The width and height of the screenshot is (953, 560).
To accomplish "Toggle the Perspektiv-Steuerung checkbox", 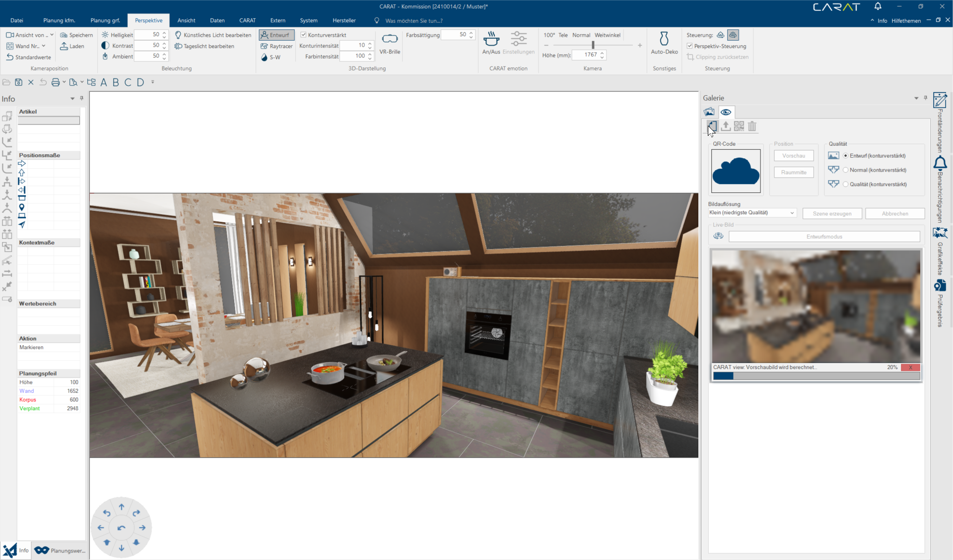I will (689, 46).
